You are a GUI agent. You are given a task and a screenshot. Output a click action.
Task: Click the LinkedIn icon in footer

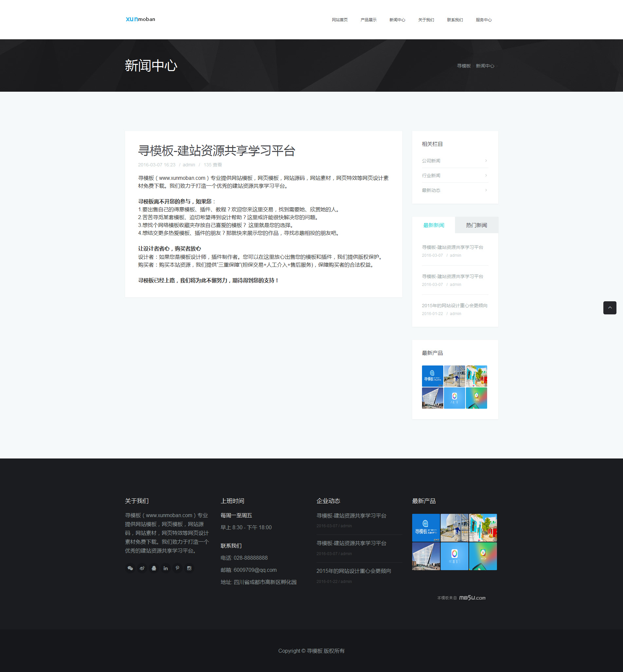[166, 568]
